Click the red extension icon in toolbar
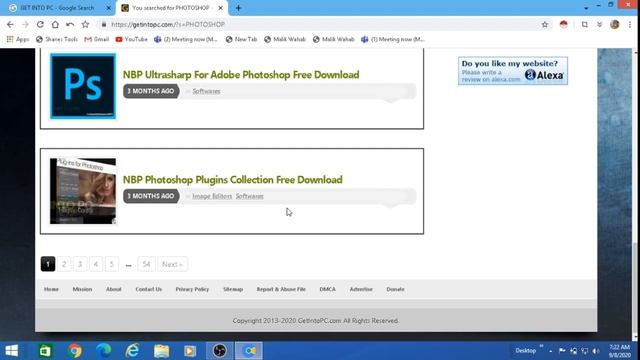The width and height of the screenshot is (640, 360). (564, 24)
